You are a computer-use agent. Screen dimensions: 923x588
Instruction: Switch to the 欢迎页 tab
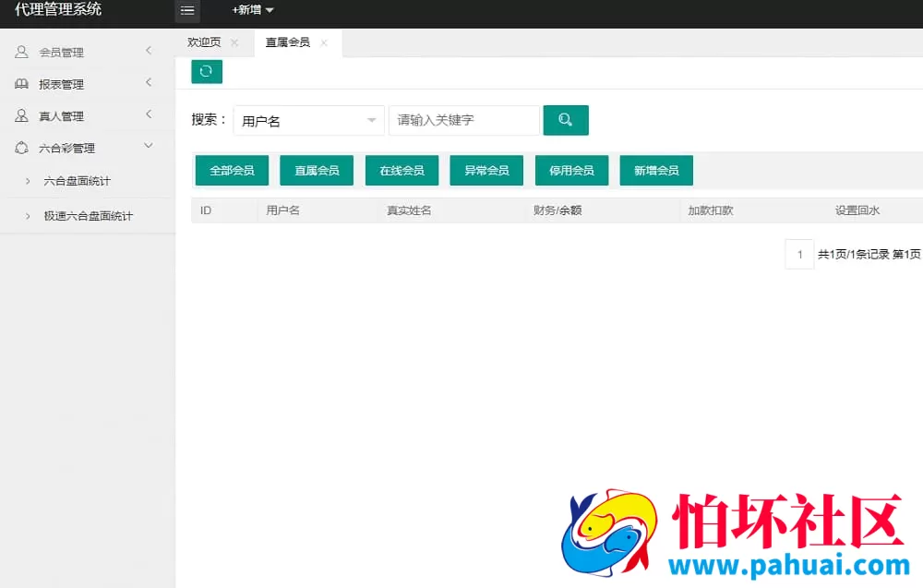203,42
